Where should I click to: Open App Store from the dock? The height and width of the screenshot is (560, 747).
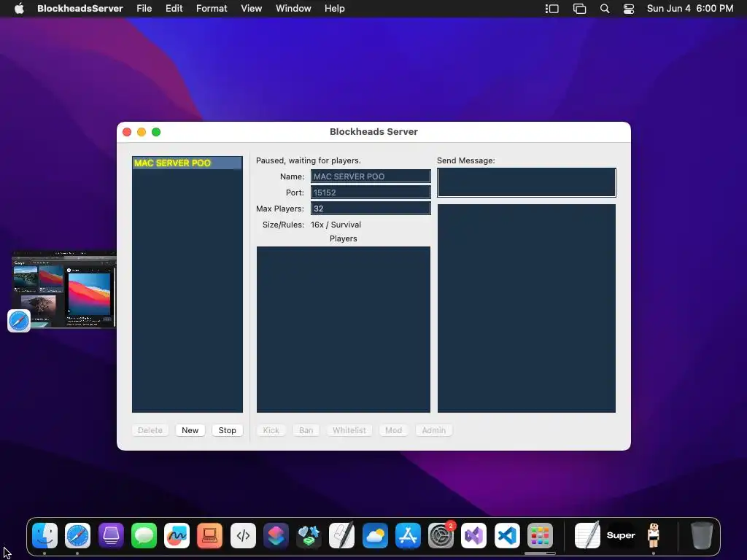(408, 535)
